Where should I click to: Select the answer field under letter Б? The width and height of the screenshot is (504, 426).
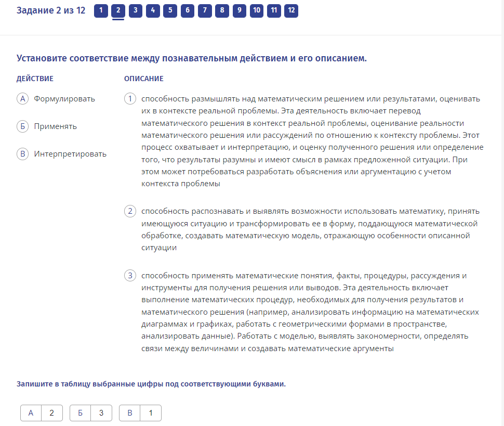pyautogui.click(x=101, y=413)
